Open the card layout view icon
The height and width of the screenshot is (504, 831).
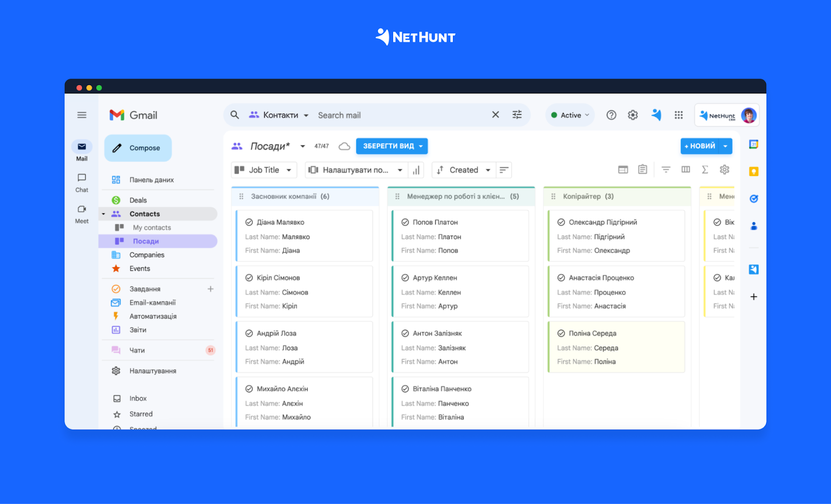click(x=623, y=170)
